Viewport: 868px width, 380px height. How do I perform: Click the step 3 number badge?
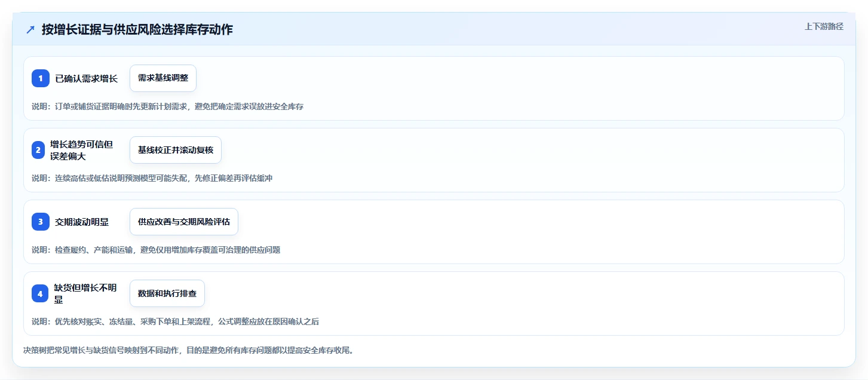(41, 222)
